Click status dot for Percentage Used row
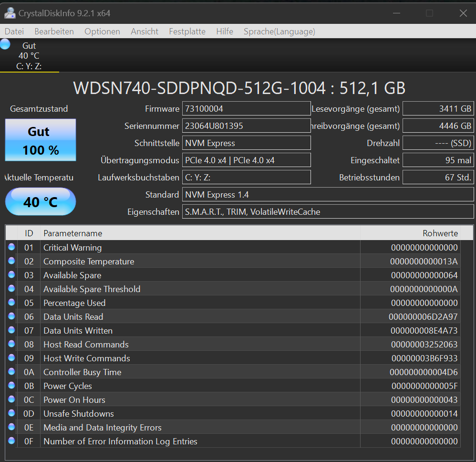This screenshot has height=462, width=476. (11, 302)
